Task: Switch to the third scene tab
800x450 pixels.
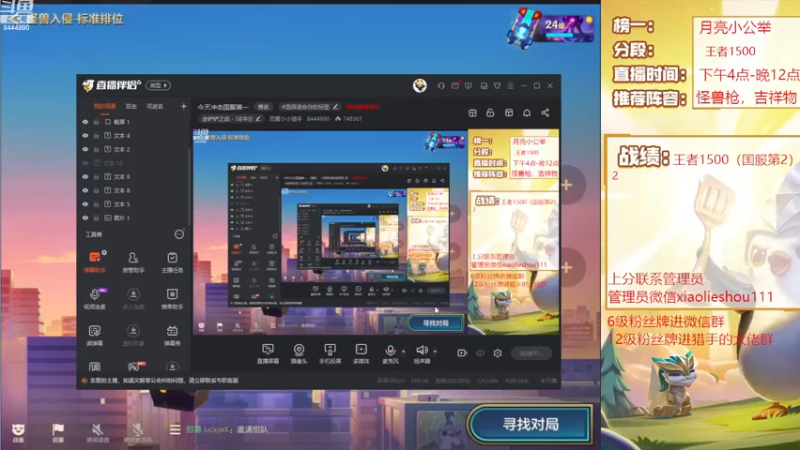Action: click(155, 106)
